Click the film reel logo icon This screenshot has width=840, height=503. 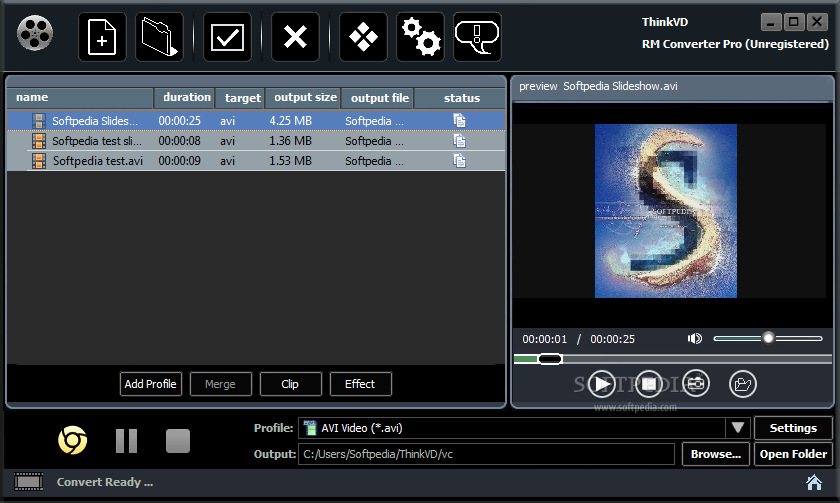(x=35, y=33)
